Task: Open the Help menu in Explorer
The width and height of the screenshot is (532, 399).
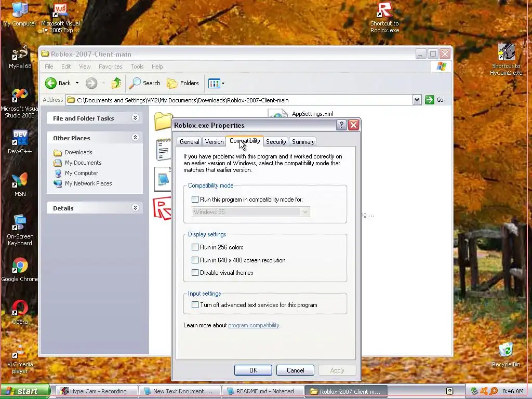Action: coord(157,66)
